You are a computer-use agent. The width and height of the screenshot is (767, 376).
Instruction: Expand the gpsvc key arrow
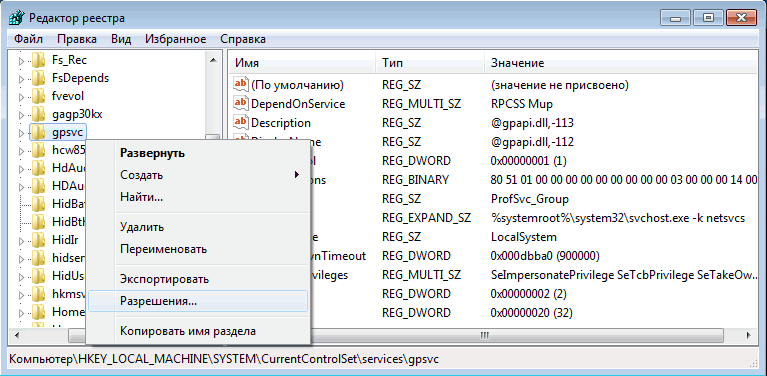[21, 133]
